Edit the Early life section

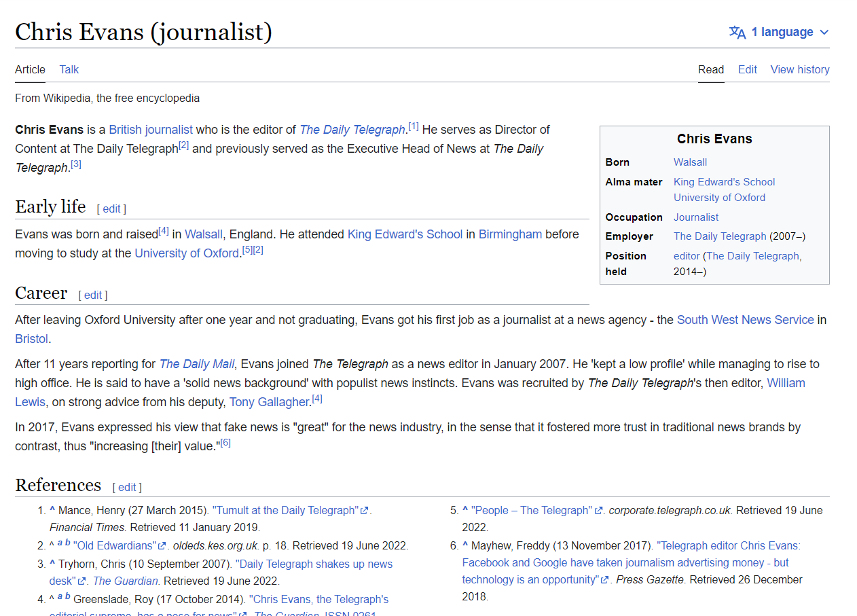[x=111, y=209]
